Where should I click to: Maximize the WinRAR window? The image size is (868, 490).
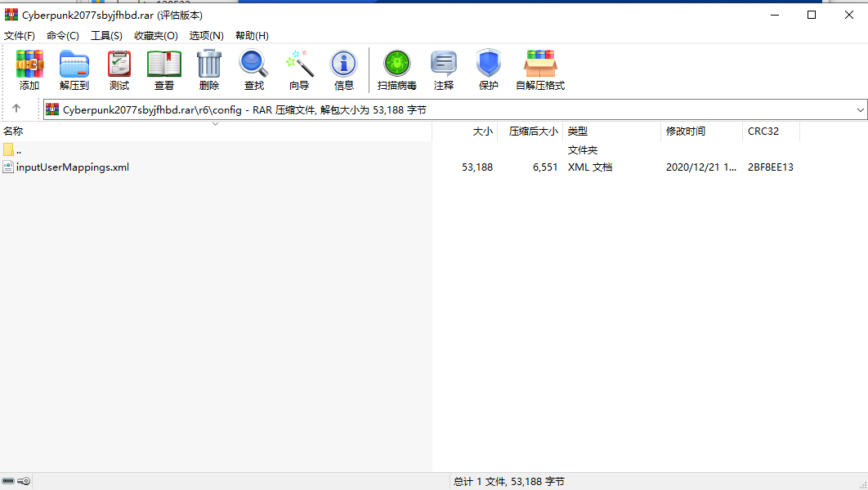point(812,15)
